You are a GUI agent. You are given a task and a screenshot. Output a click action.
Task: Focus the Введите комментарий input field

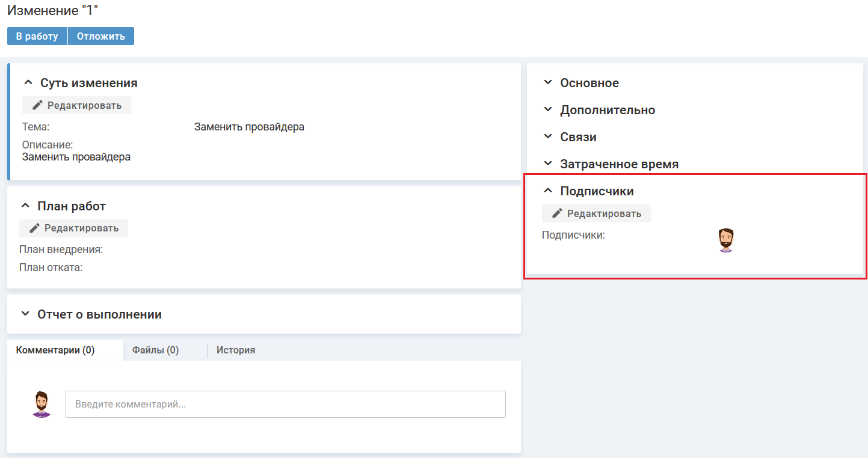[285, 405]
